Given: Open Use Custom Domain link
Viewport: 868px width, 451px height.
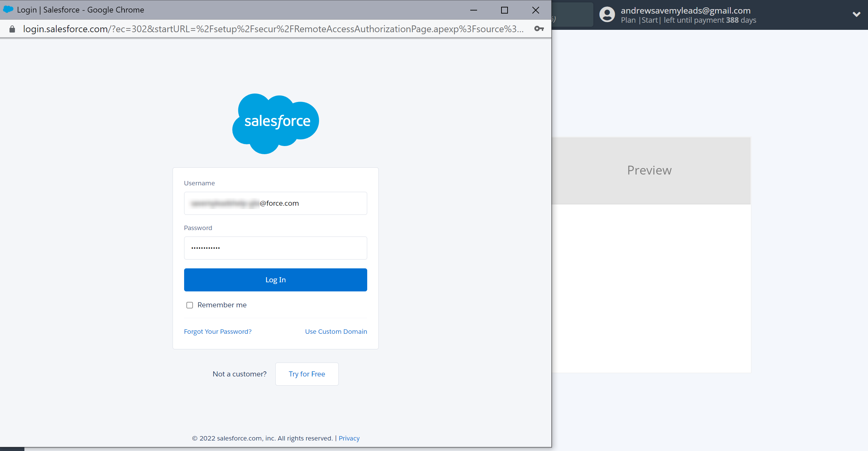Looking at the screenshot, I should [336, 331].
